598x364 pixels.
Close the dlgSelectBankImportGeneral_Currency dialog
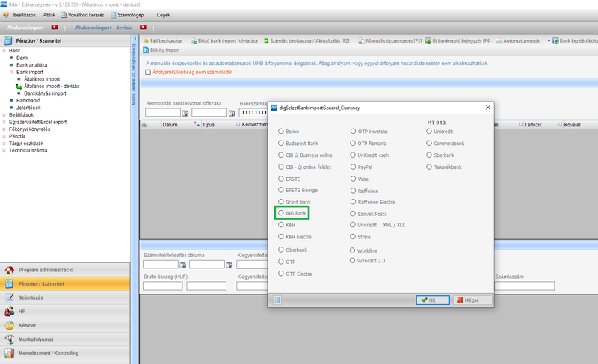[x=488, y=108]
